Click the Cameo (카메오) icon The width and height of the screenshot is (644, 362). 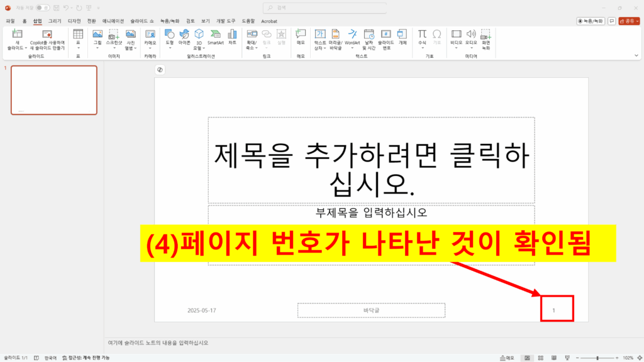150,40
